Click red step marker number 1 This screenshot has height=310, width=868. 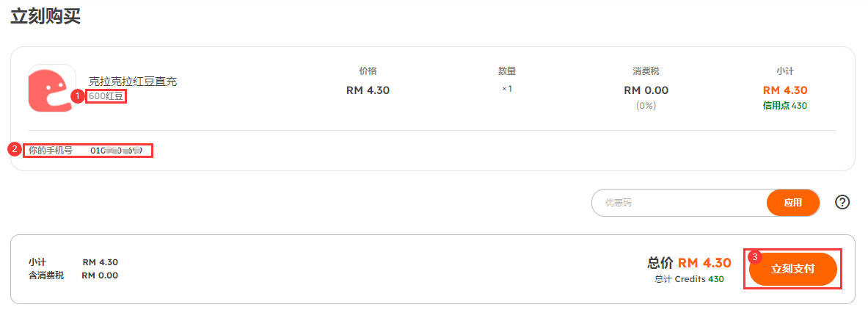78,96
